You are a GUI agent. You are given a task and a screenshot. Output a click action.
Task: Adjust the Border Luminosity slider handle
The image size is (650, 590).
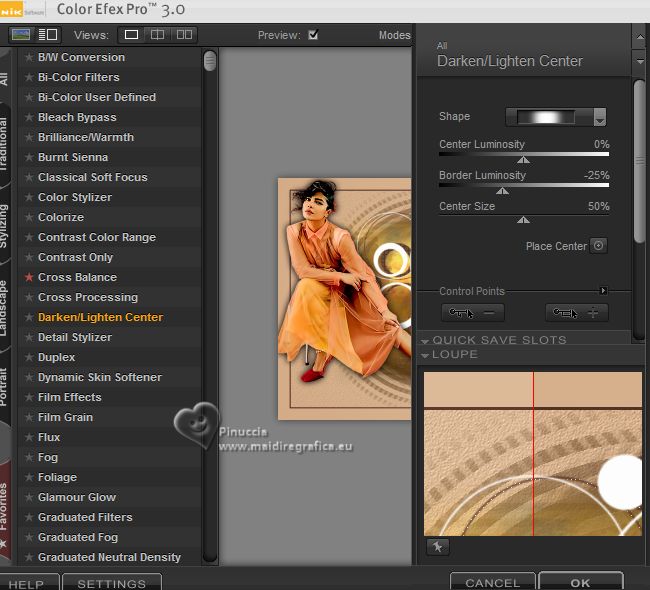point(502,190)
